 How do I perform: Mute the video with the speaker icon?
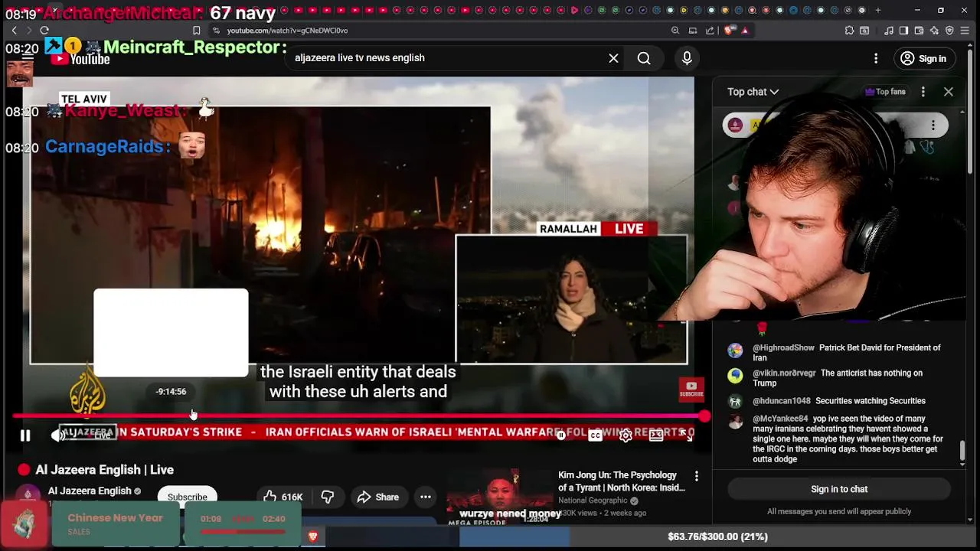click(57, 435)
